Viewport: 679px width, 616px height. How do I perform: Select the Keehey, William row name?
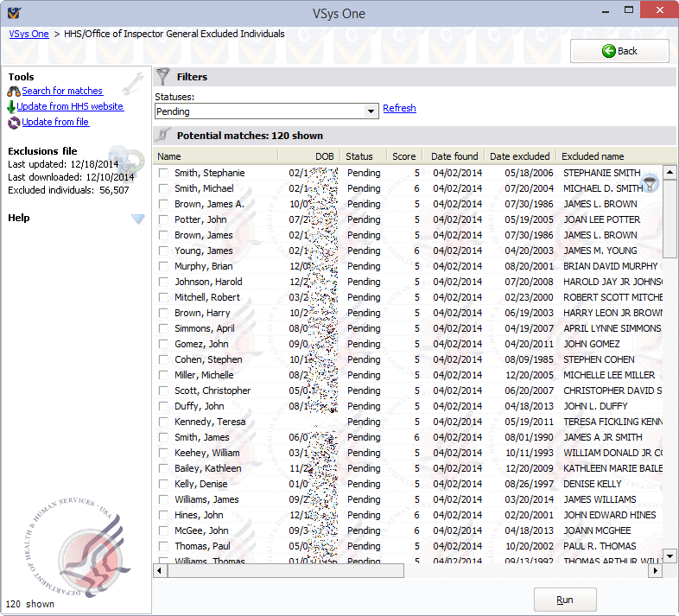pyautogui.click(x=207, y=453)
